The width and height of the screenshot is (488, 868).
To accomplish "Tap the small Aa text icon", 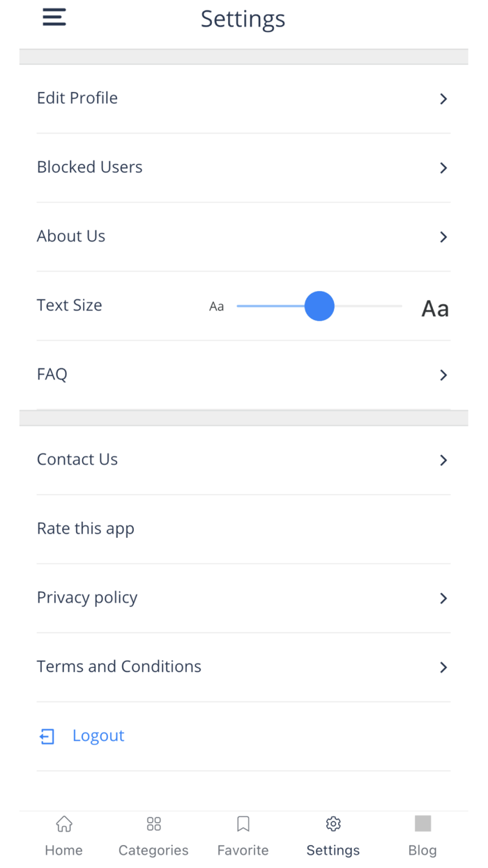I will coord(217,306).
